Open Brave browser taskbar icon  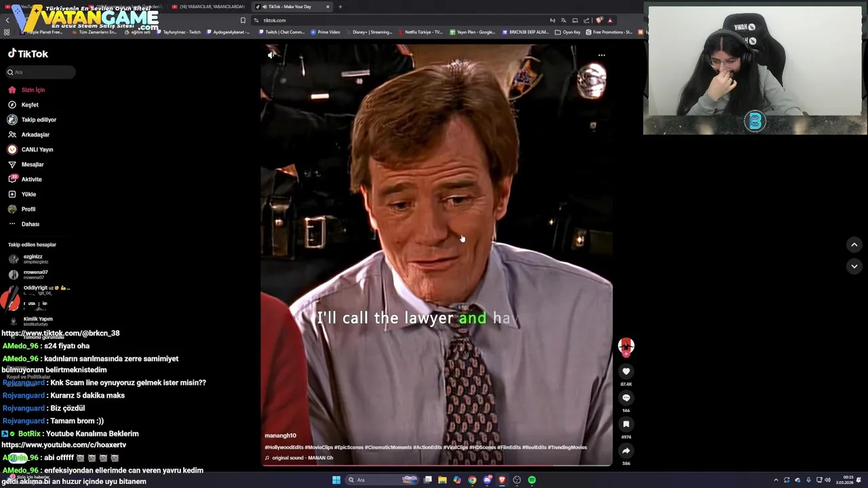tap(502, 480)
